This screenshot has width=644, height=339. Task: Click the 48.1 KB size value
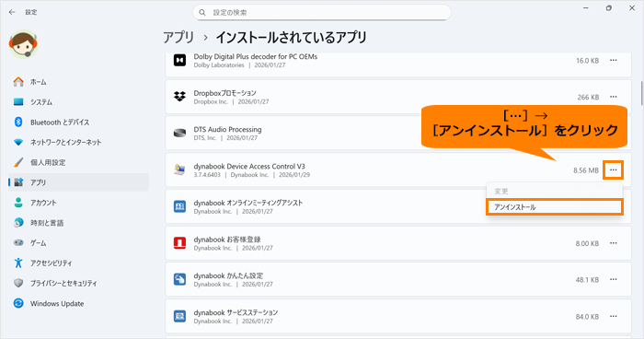coord(587,280)
